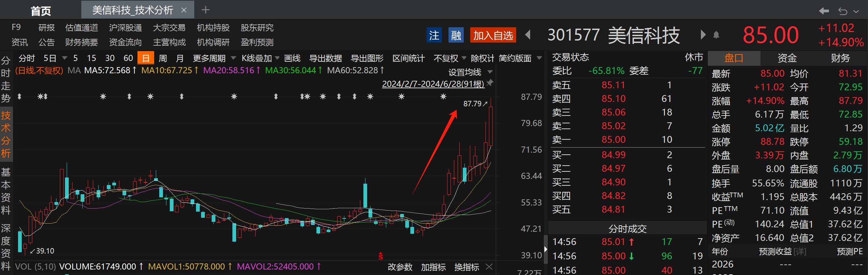Open the 基本资料 sidebar section
Screen dimensions: 868x275
coord(6,191)
